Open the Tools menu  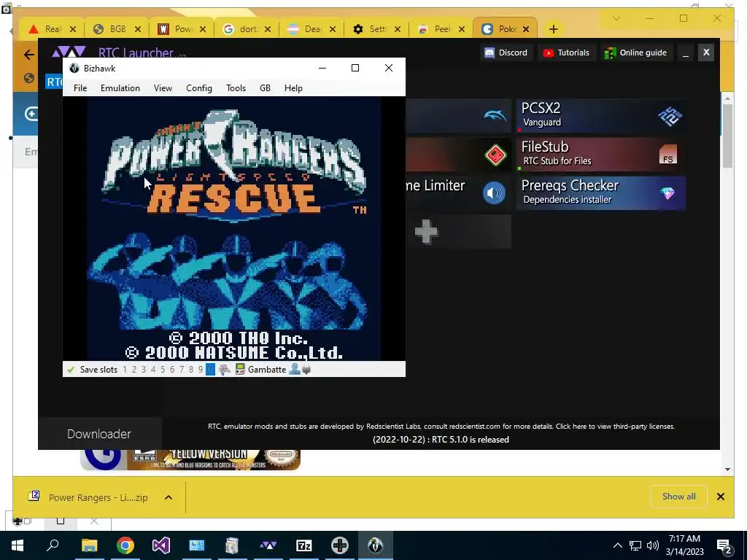(236, 88)
